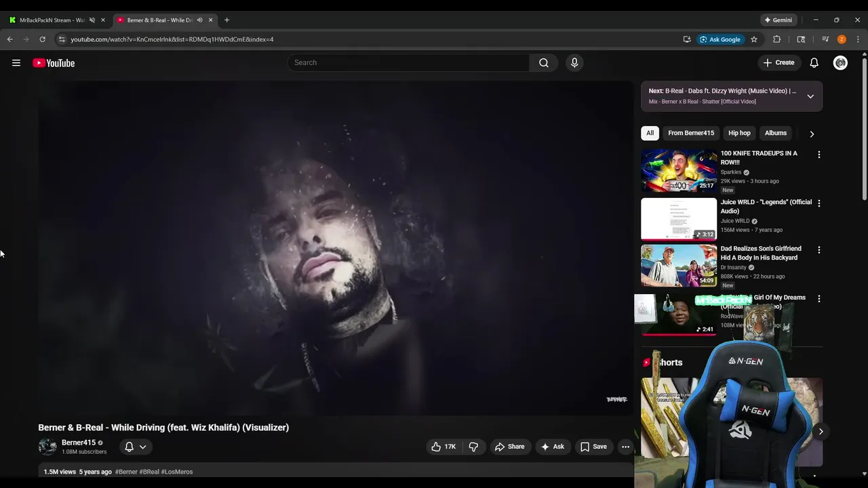The height and width of the screenshot is (488, 868).
Task: Open Chrome three-dot menu
Action: [x=858, y=39]
